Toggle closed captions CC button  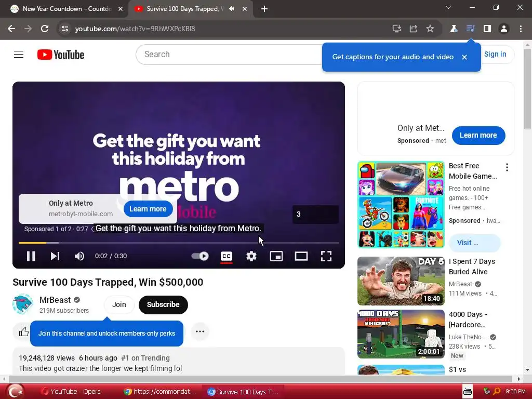[x=227, y=256]
